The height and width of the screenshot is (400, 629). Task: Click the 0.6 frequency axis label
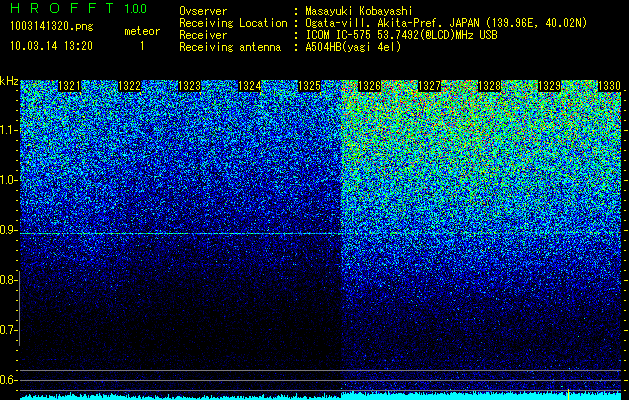tap(8, 380)
